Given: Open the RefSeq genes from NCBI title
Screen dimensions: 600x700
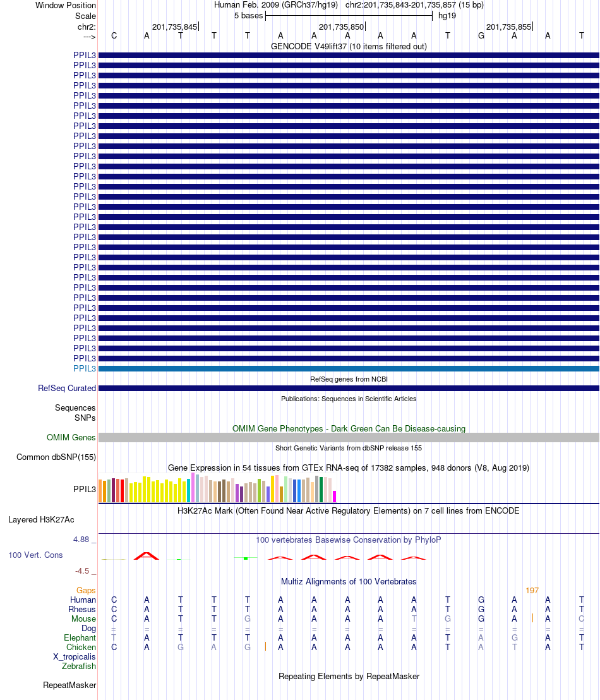Looking at the screenshot, I should [349, 379].
